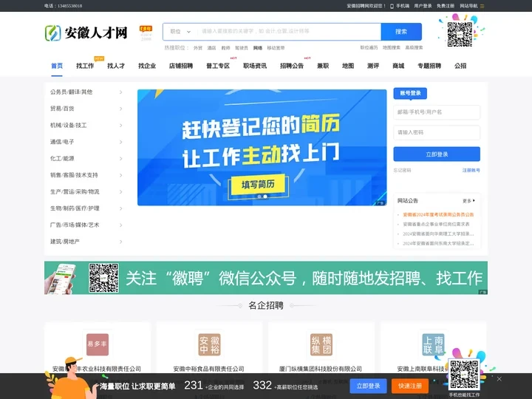Click the QR code in the 徽聘 green banner
Screen dimensions: 532x399
[x=103, y=278]
